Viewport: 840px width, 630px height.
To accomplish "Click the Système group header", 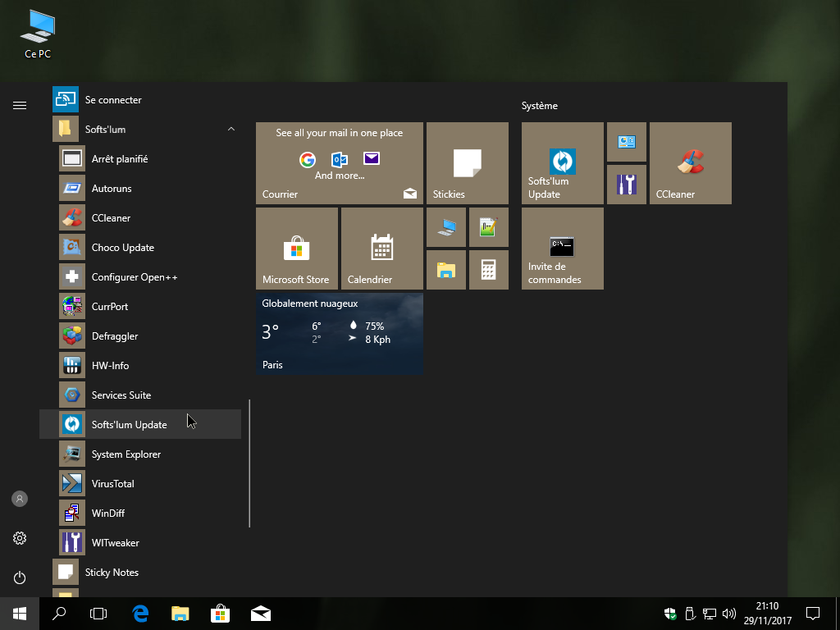I will click(x=540, y=106).
